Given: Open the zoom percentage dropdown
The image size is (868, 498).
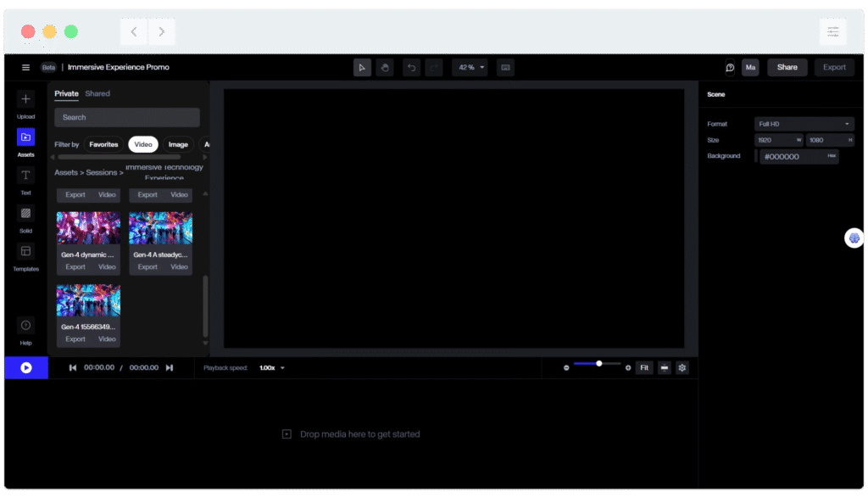Looking at the screenshot, I should click(x=470, y=67).
